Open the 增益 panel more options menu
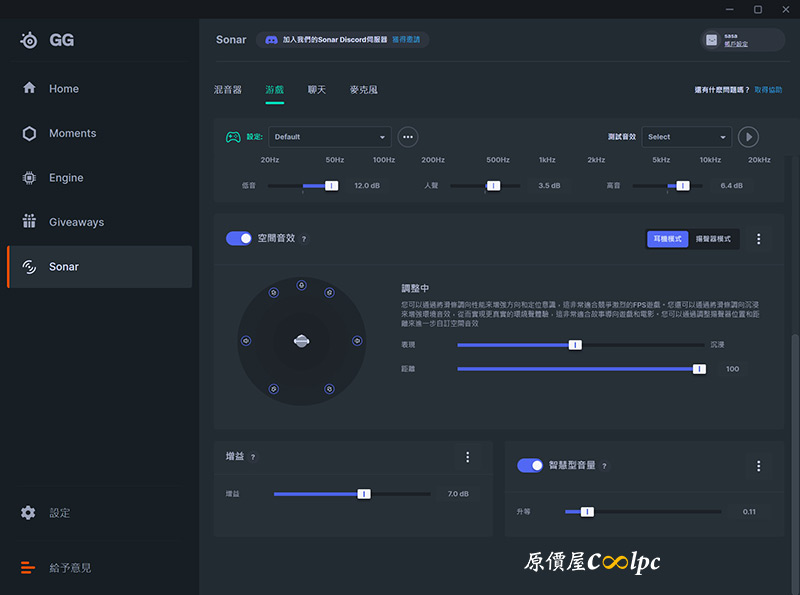The height and width of the screenshot is (595, 800). click(x=467, y=457)
